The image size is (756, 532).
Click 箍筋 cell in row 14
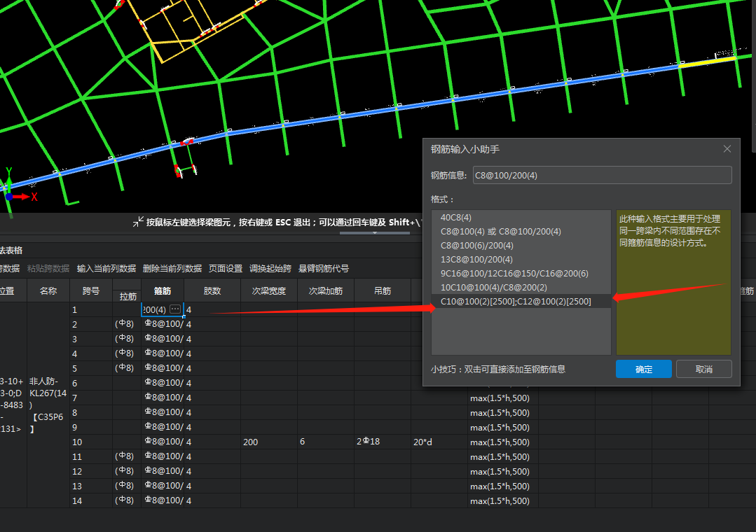tap(163, 500)
